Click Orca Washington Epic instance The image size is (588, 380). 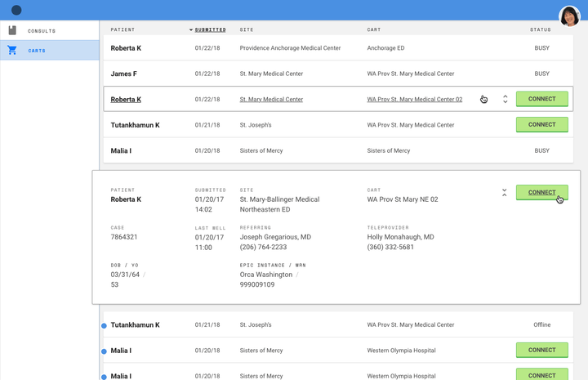[266, 275]
